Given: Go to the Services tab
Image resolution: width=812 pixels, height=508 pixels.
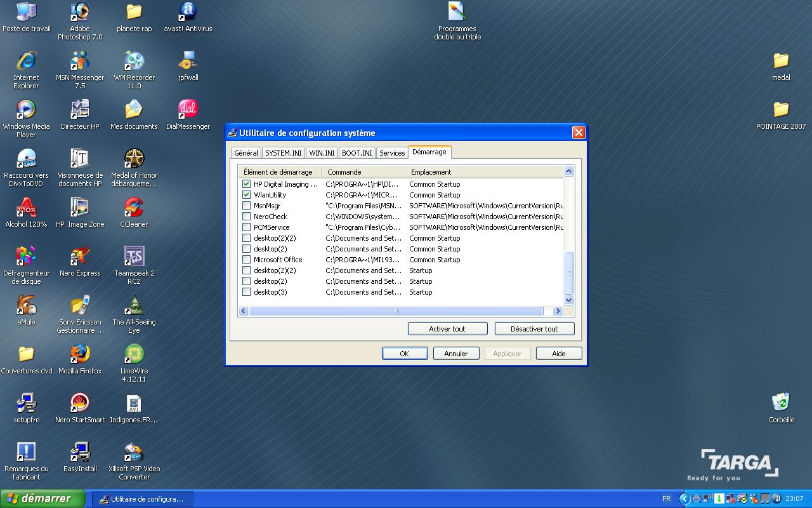Looking at the screenshot, I should tap(392, 153).
